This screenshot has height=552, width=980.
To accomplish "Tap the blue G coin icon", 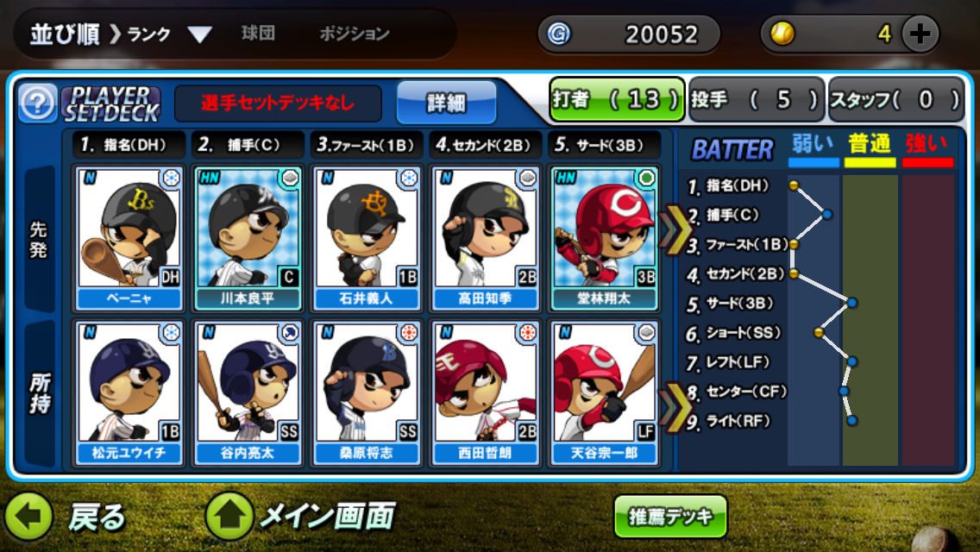I will pos(558,33).
